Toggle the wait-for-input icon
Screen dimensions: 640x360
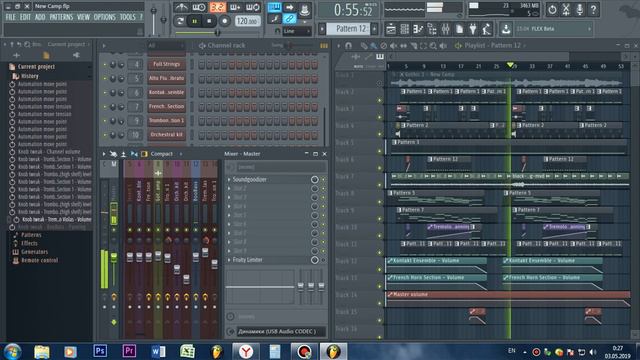199,7
